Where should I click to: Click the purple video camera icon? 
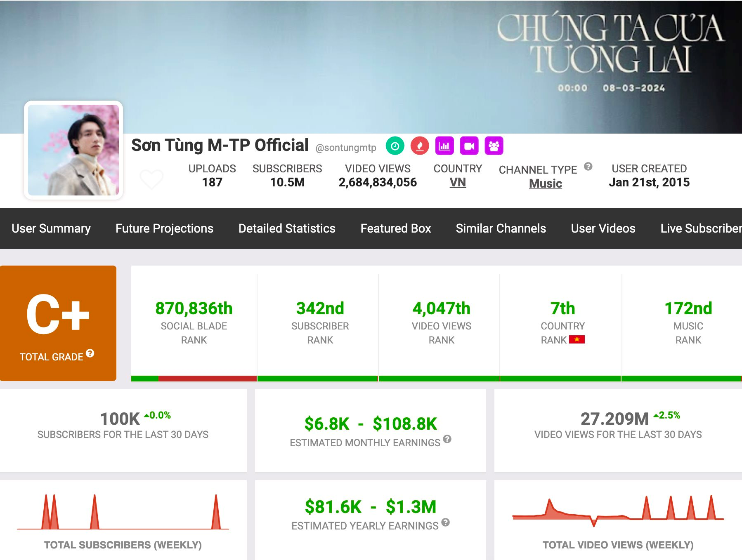[x=469, y=146]
